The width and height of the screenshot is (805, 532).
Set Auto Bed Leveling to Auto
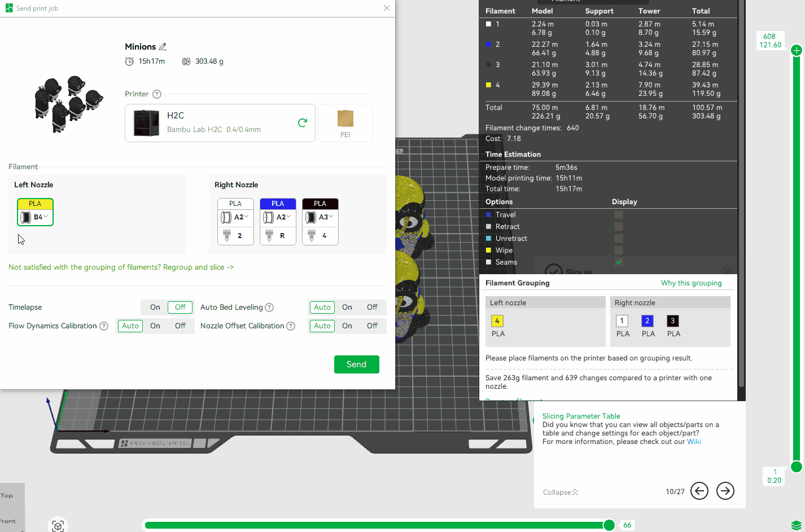pyautogui.click(x=322, y=307)
